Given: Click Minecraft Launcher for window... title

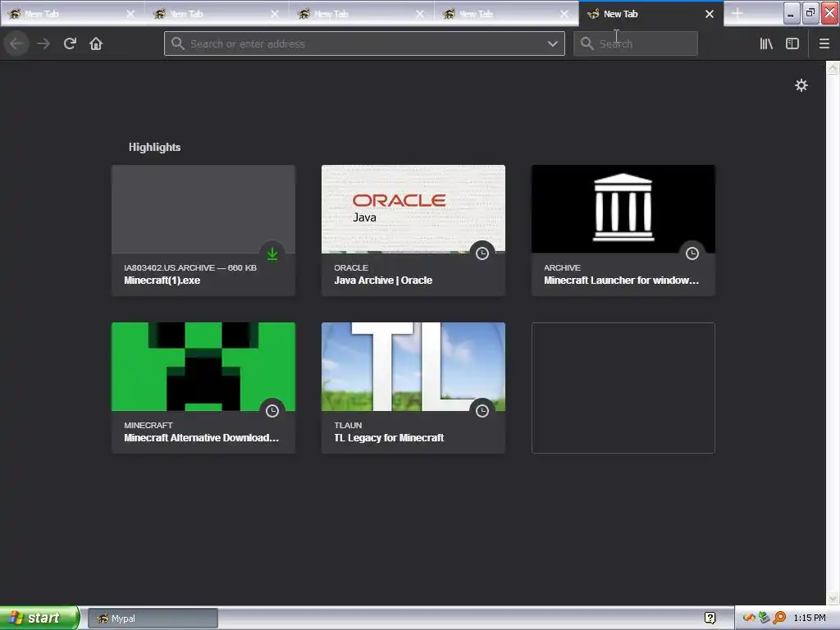Looking at the screenshot, I should [x=621, y=281].
